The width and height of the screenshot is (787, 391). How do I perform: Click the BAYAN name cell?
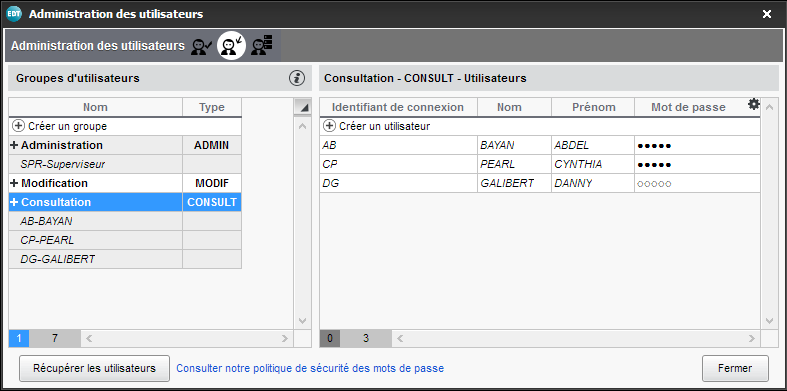coord(514,145)
